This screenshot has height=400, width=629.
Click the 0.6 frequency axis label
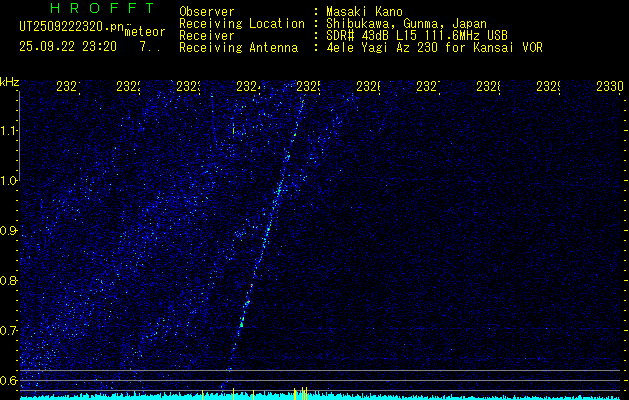coord(9,380)
